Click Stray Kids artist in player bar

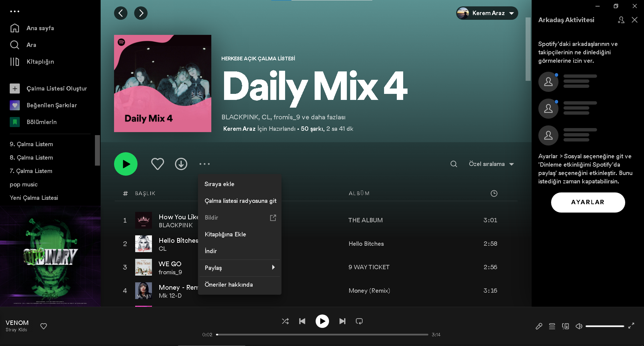pyautogui.click(x=16, y=330)
